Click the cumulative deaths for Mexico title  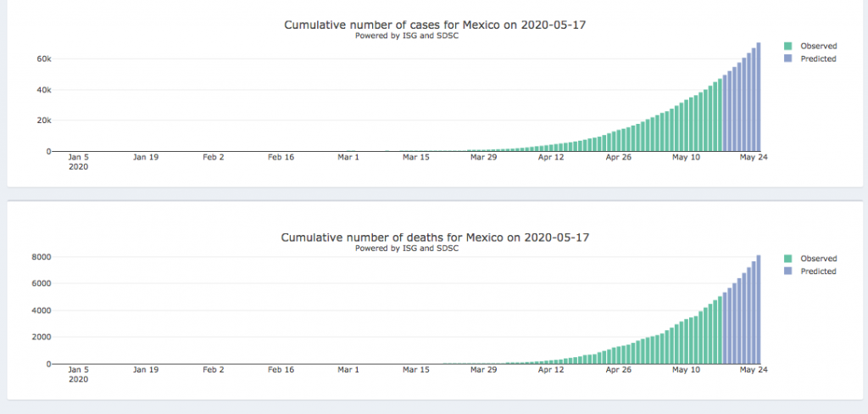pos(433,238)
